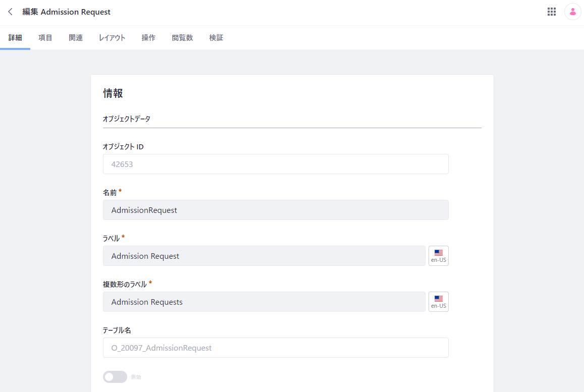
Task: Open the 閲覧数 tab
Action: [x=183, y=38]
